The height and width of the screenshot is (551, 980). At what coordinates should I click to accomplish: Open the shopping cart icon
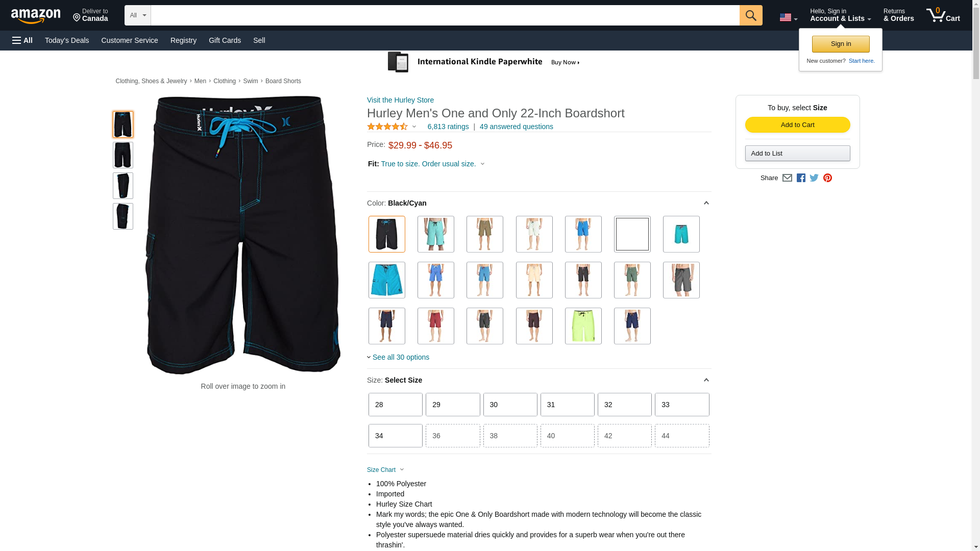tap(943, 15)
